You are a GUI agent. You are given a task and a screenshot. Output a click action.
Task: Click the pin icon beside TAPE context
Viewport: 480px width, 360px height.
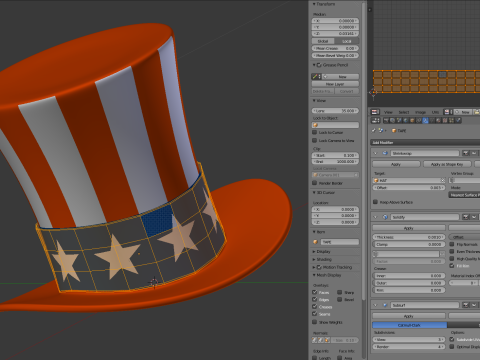373,130
